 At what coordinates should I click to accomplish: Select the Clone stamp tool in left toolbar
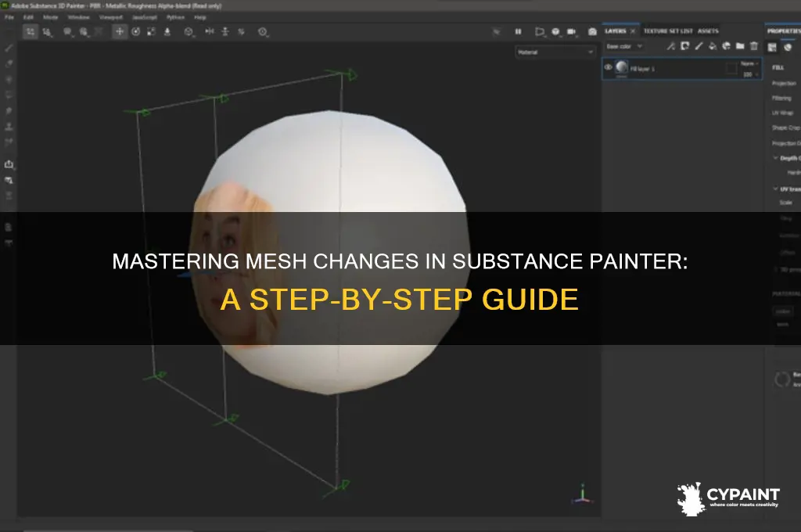pyautogui.click(x=9, y=126)
